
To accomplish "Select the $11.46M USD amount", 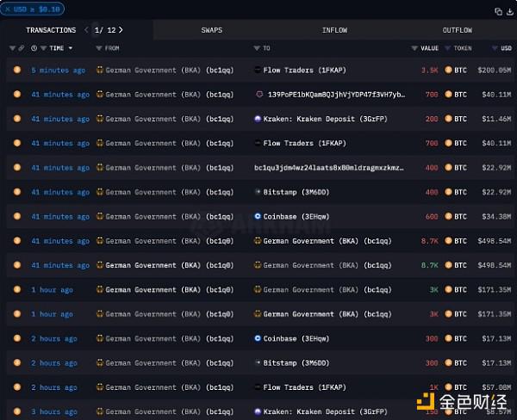I will coord(496,119).
